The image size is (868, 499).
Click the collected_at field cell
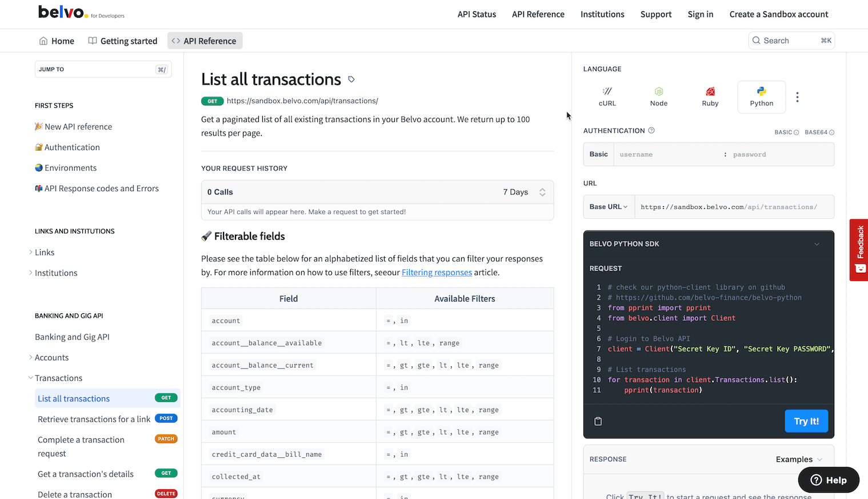pos(289,477)
